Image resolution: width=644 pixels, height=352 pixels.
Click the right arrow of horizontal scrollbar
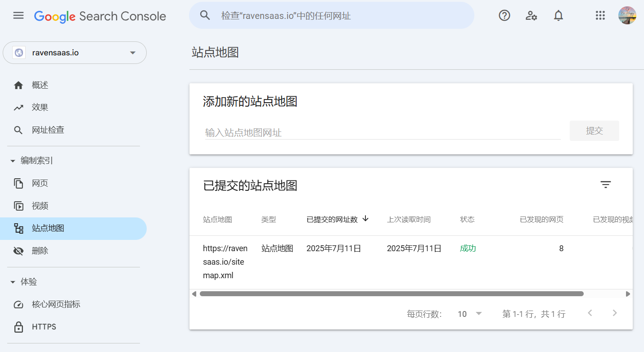(628, 294)
